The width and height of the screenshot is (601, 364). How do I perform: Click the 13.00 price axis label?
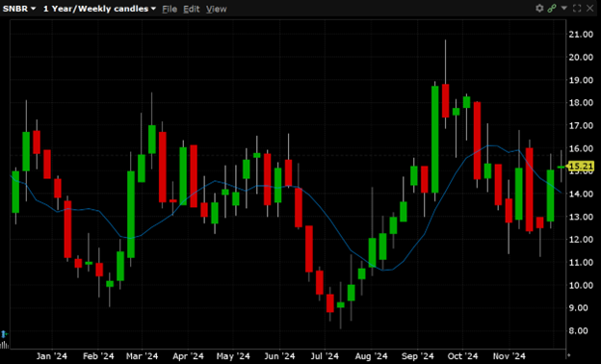(581, 217)
